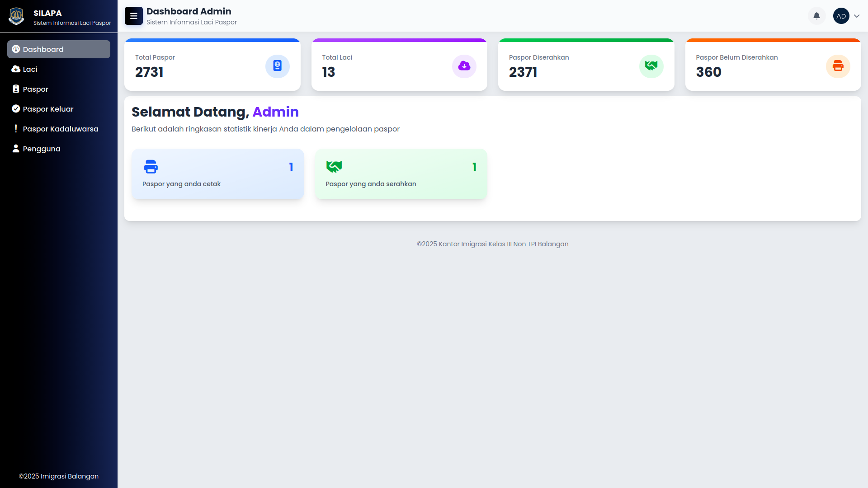Click the green count 1 in serahkan card
Screen dimensions: 868x488
[474, 167]
